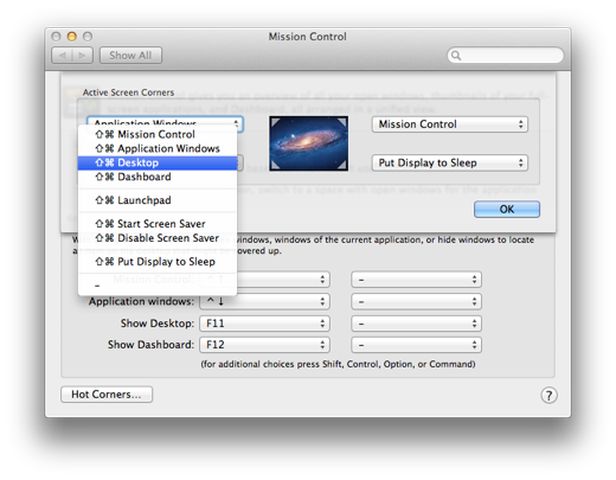616x480 pixels.
Task: Open mouse shortcut dropdown beside Show Dashboard
Action: coord(416,345)
